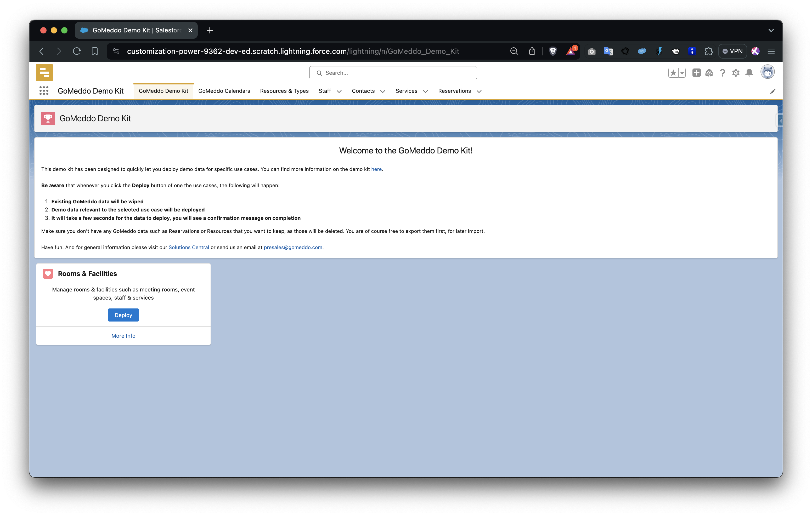Toggle the VPN button in the toolbar

732,51
